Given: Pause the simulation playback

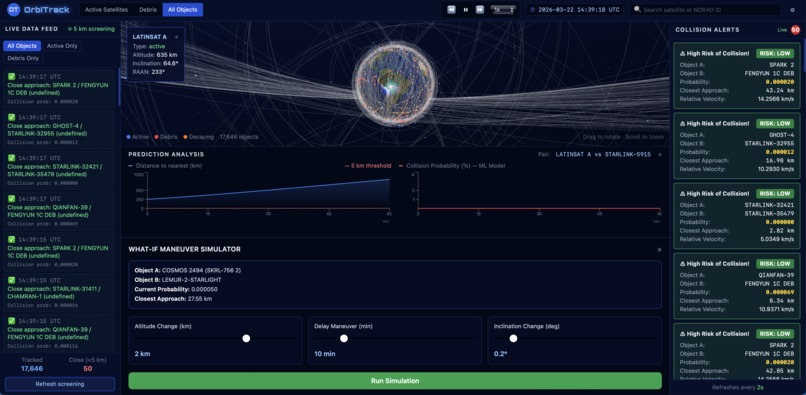Looking at the screenshot, I should coord(466,9).
